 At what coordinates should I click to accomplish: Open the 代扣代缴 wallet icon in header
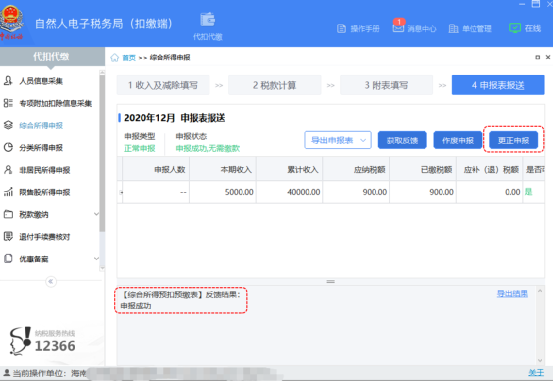pyautogui.click(x=208, y=19)
